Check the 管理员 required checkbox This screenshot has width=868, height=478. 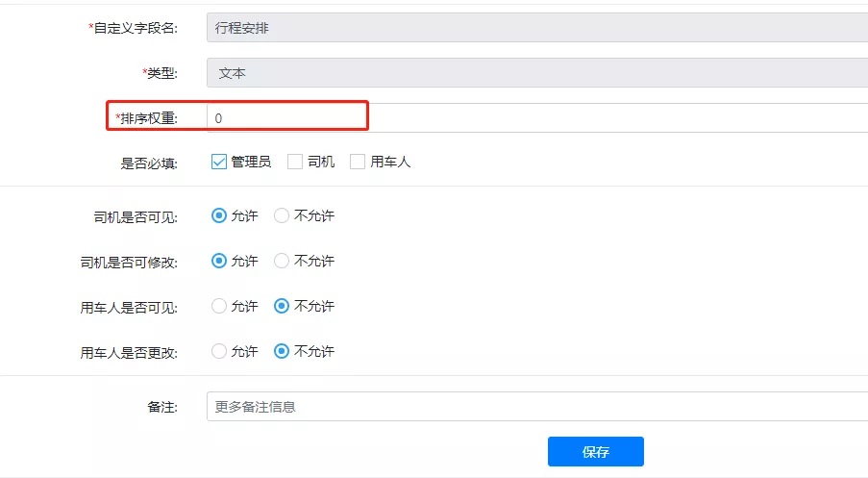click(x=218, y=162)
